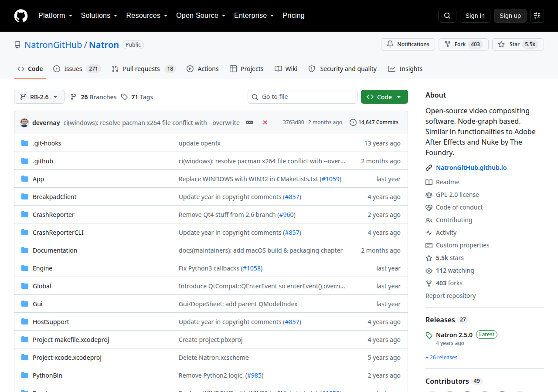
Task: Click the .git-hooks folder icon
Action: 25,143
